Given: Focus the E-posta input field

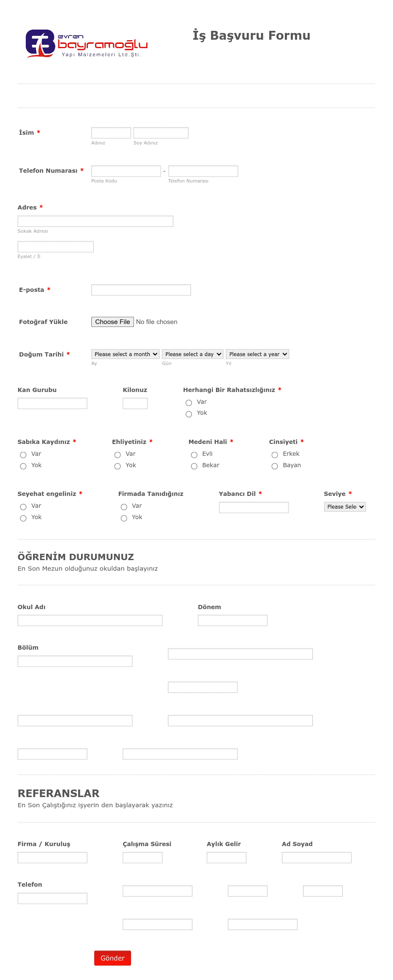Looking at the screenshot, I should tap(141, 290).
